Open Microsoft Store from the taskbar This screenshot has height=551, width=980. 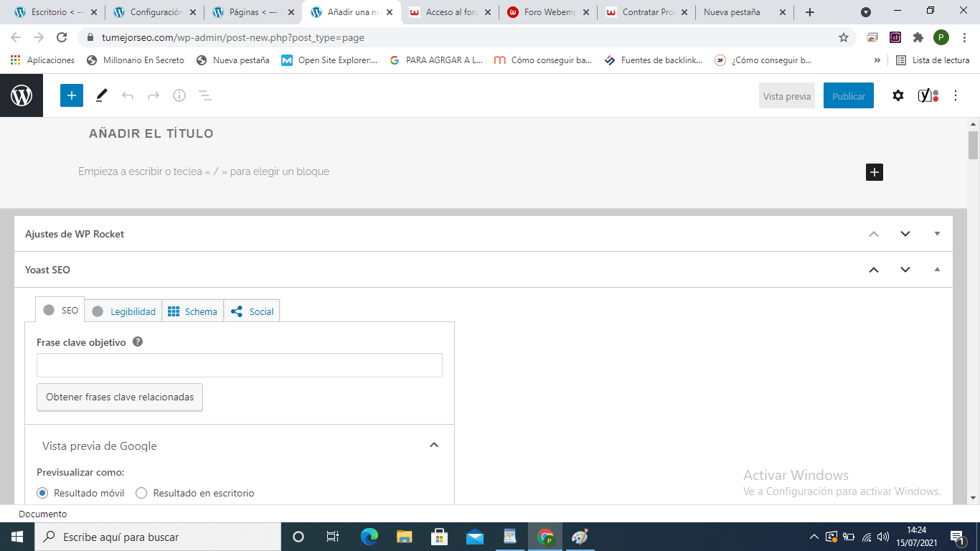click(439, 537)
